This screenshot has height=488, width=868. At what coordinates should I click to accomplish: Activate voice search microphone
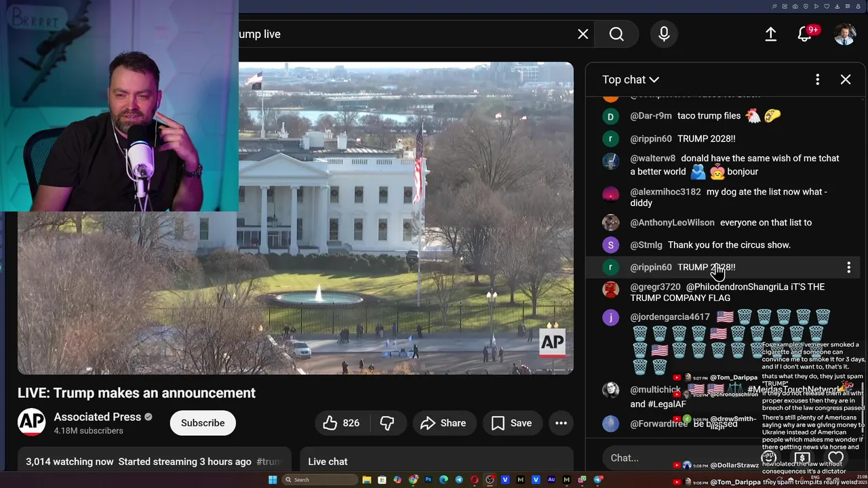click(664, 34)
